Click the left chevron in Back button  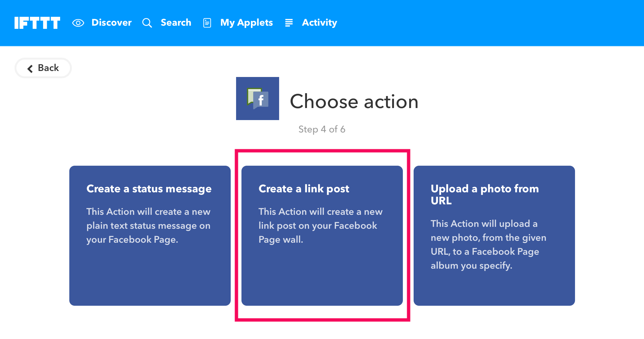(x=30, y=68)
